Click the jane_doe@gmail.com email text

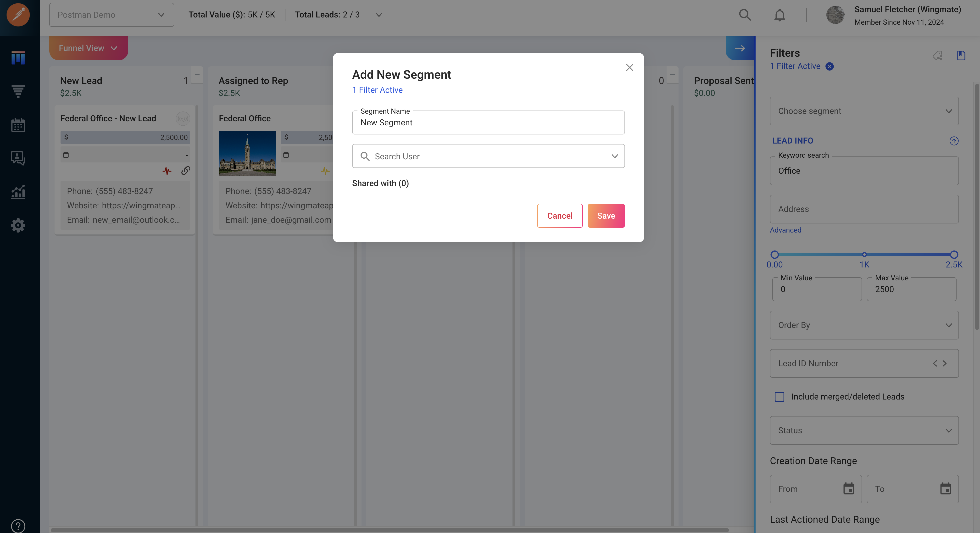(291, 220)
